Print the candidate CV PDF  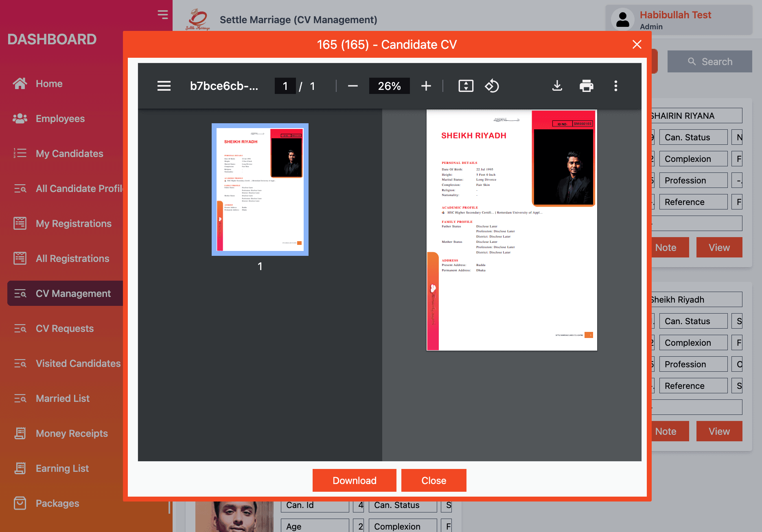(586, 86)
